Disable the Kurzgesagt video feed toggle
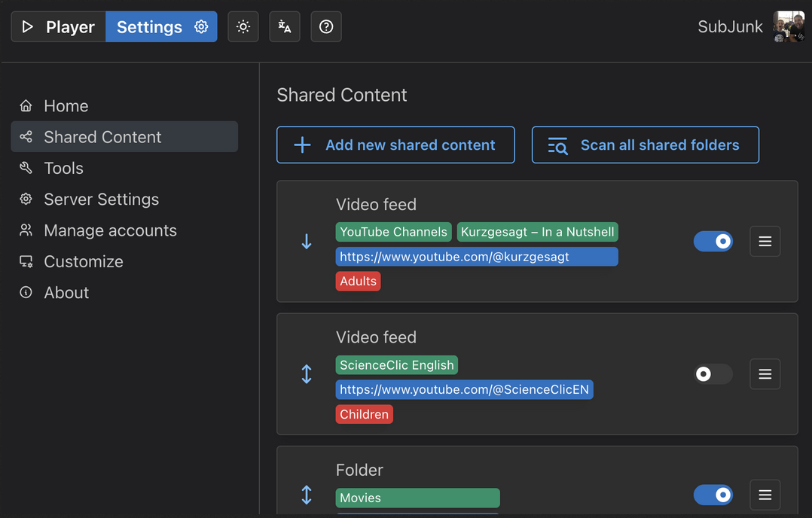This screenshot has width=812, height=518. pyautogui.click(x=713, y=241)
